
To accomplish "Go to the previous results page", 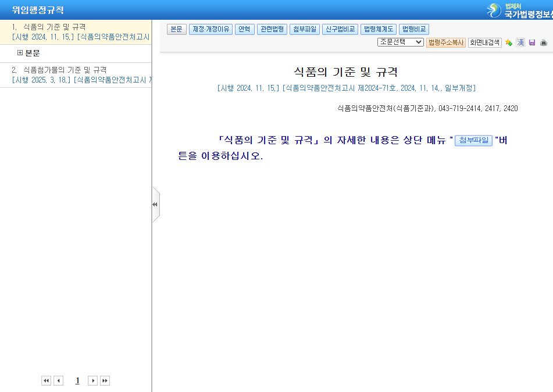I will pos(58,380).
